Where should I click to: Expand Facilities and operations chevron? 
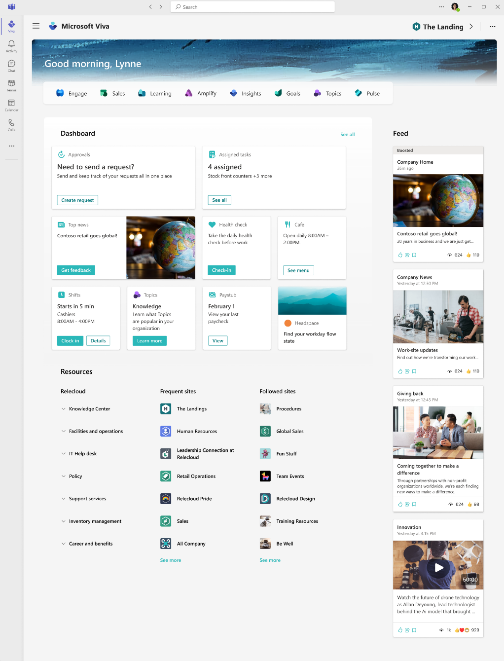tap(63, 431)
